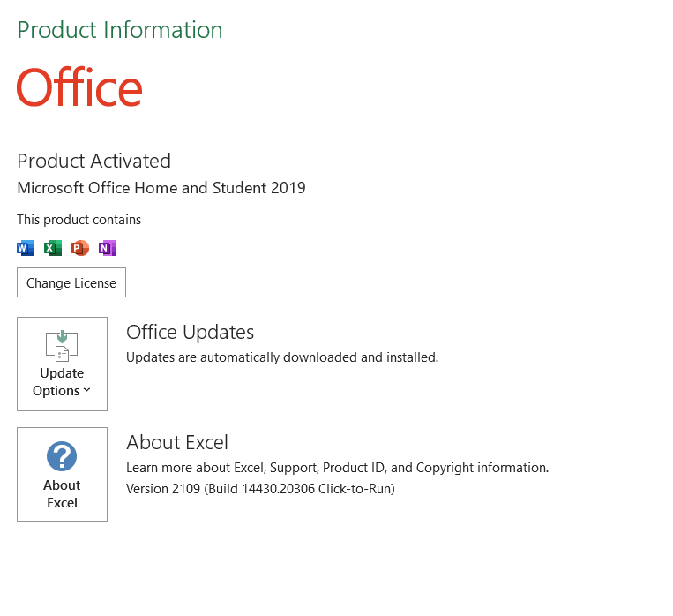Click the Change License button
The width and height of the screenshot is (673, 616).
coord(71,282)
